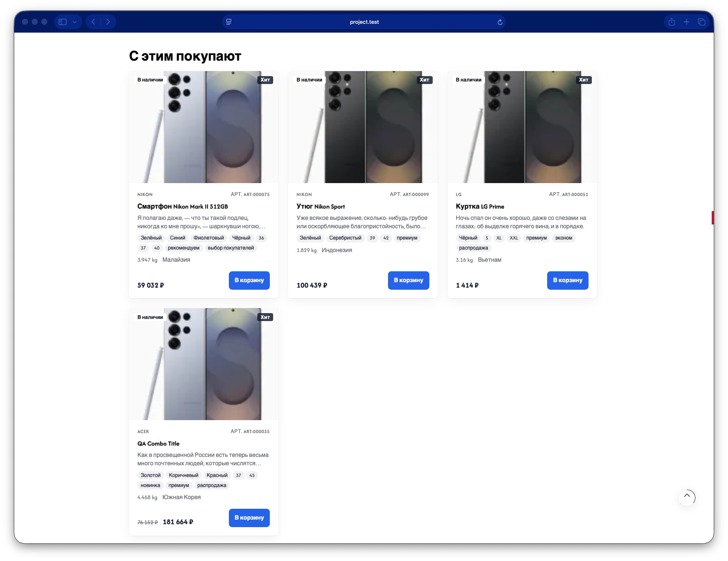The image size is (728, 561).
Task: Add Утюг Nikon Sport to cart
Action: click(408, 280)
